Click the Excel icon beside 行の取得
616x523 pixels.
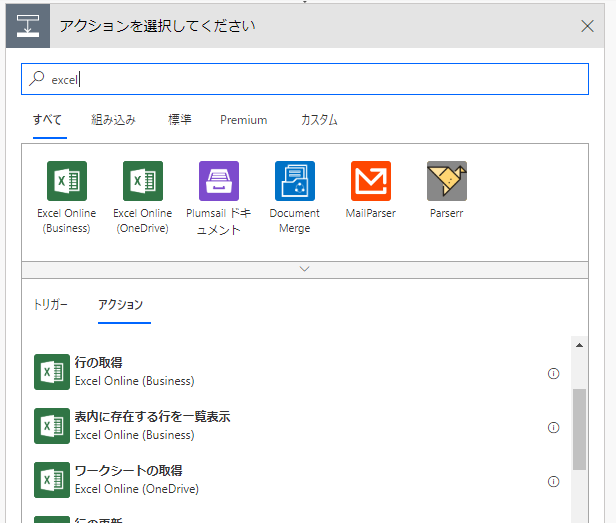pyautogui.click(x=52, y=372)
